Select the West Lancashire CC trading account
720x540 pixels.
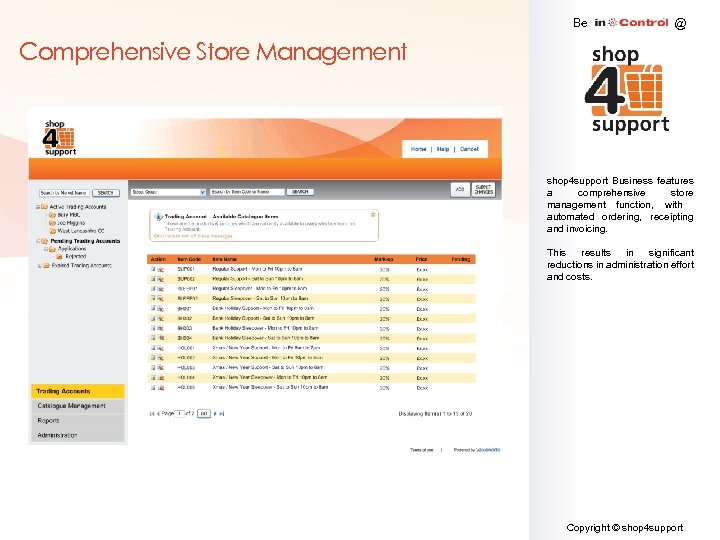(80, 231)
